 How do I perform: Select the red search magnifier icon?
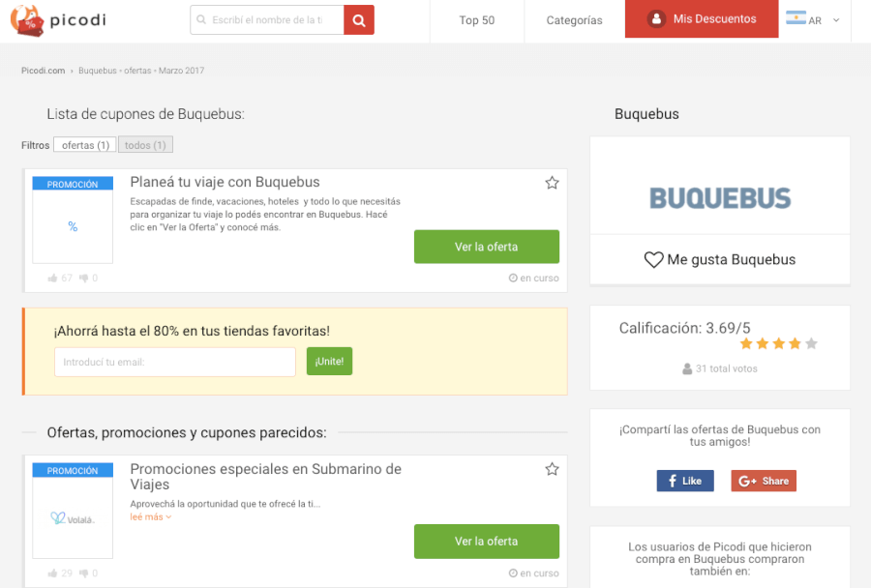point(358,19)
